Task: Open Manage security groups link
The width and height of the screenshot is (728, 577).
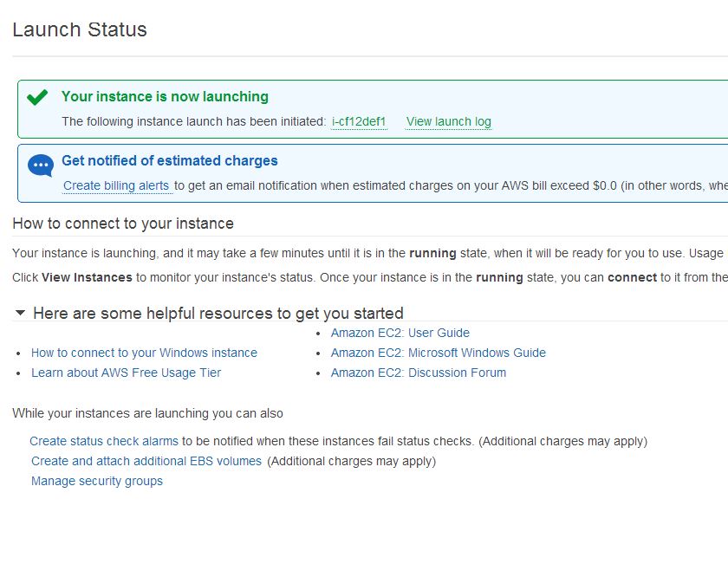Action: 97,481
